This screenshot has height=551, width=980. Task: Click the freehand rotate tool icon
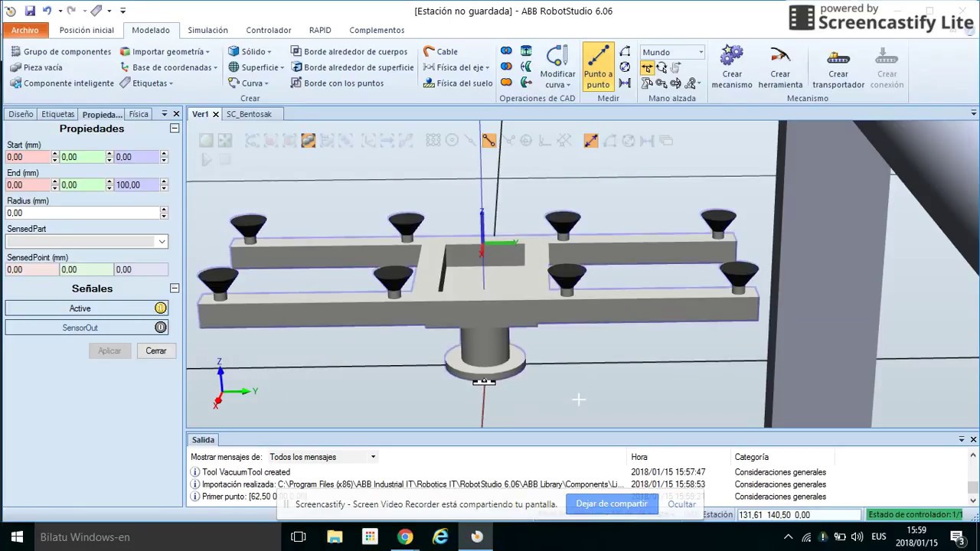click(661, 67)
